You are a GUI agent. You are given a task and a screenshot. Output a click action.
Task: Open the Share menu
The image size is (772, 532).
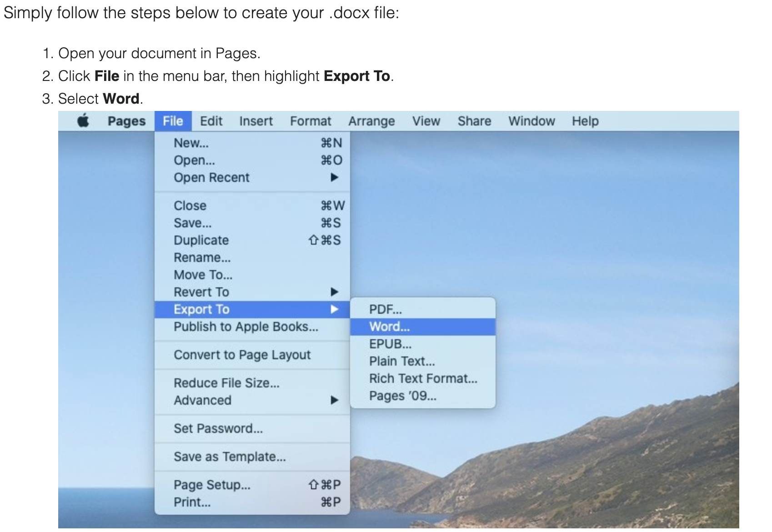coord(474,121)
